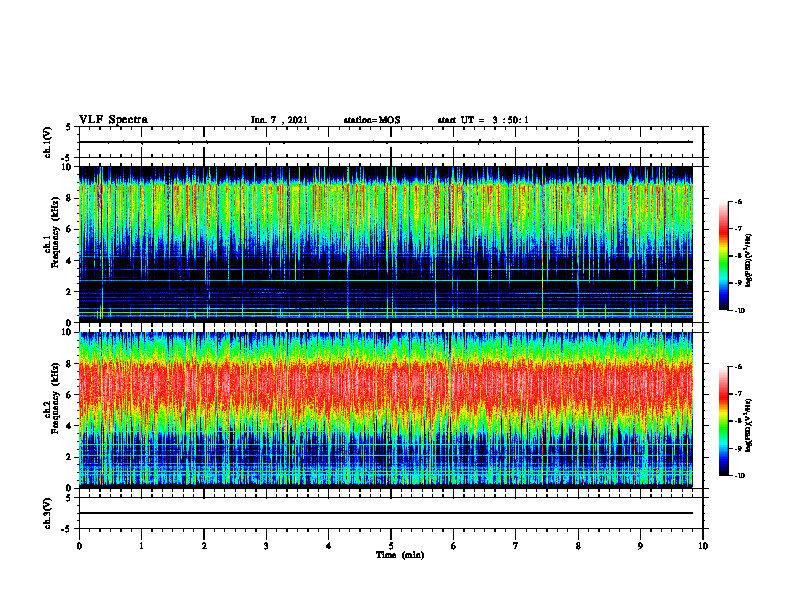Click the 'ch.3(V)' waveform axis label

pos(48,514)
